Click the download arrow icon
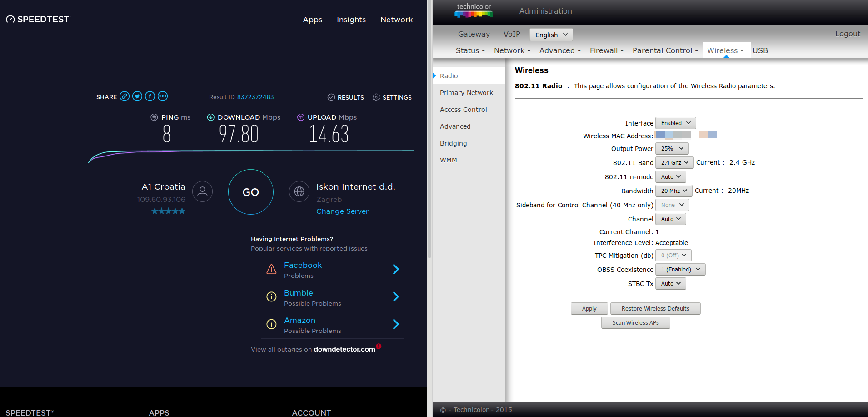Screen dimensions: 868x417 tap(211, 117)
